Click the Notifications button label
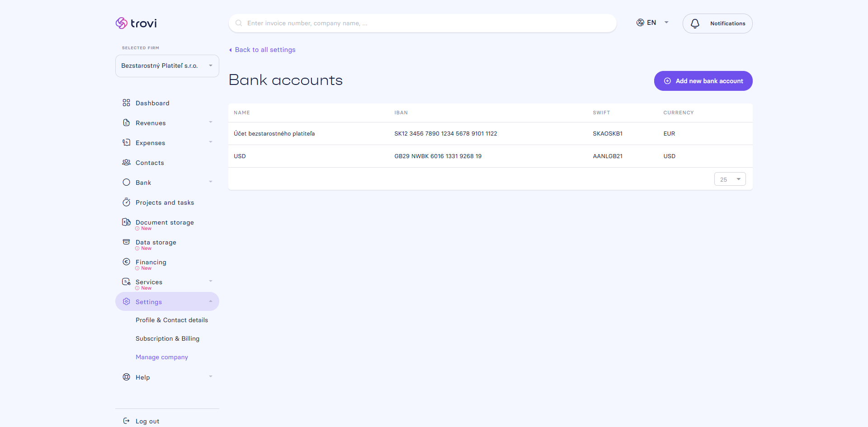This screenshot has height=427, width=868. point(727,23)
